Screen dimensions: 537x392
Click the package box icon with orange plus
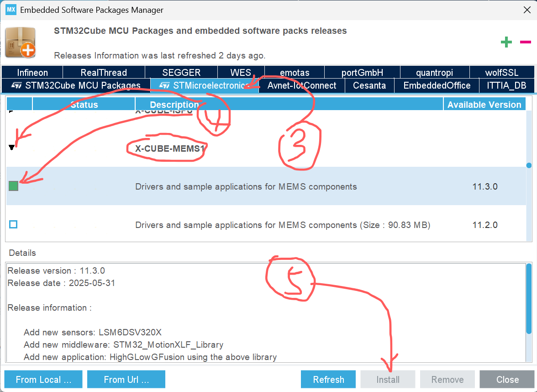21,42
